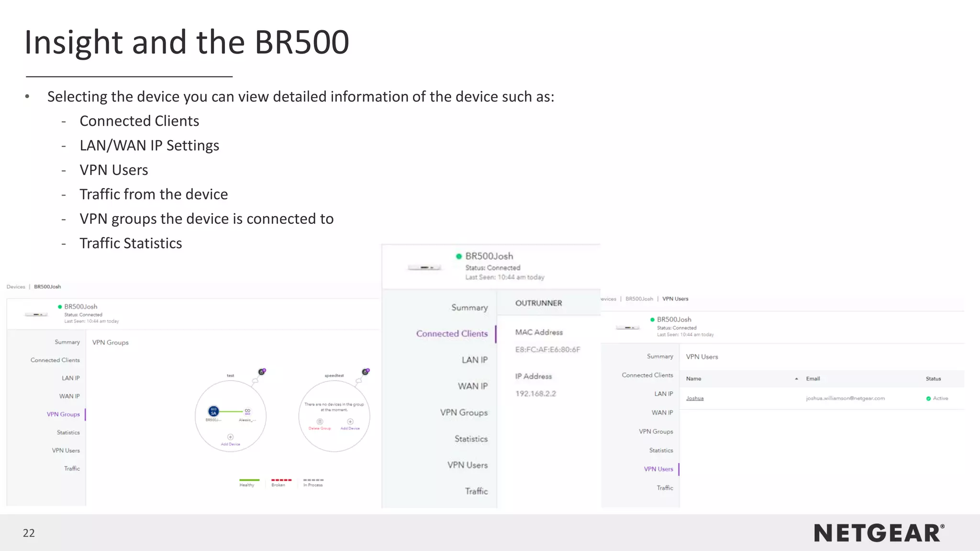Select highlighted Connected Clients in center panel
The width and height of the screenshot is (980, 551).
pos(452,334)
